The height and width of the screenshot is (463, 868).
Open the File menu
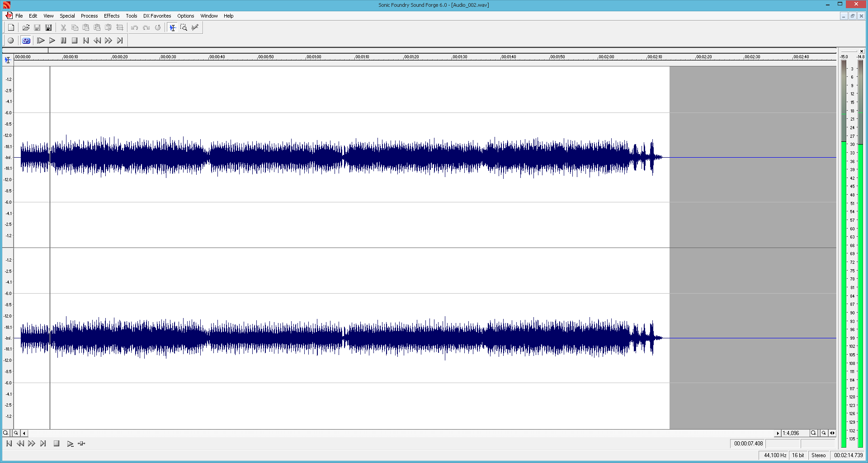point(19,16)
